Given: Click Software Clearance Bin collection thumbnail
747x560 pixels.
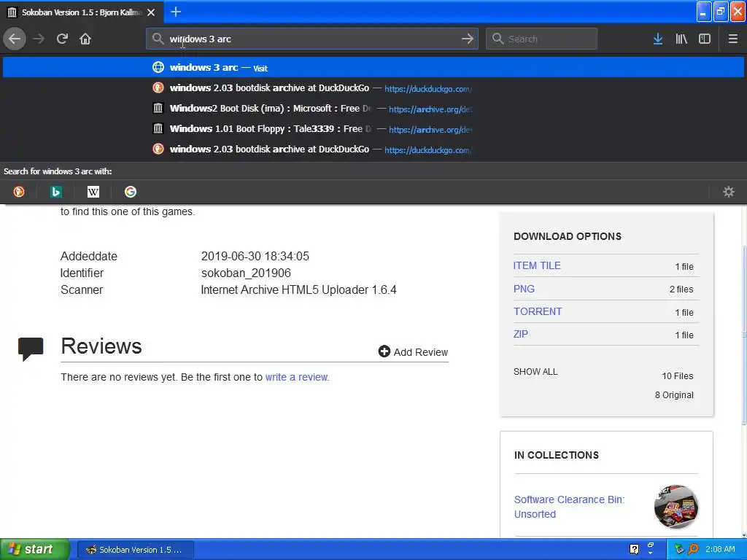Looking at the screenshot, I should tap(676, 507).
